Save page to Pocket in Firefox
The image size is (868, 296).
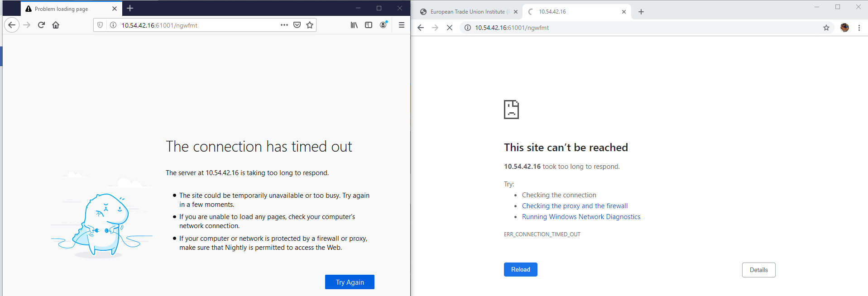click(x=297, y=25)
